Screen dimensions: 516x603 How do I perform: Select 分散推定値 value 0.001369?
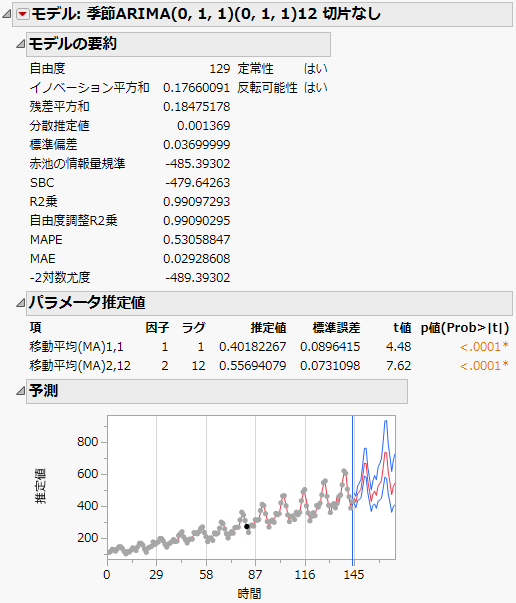pyautogui.click(x=203, y=126)
